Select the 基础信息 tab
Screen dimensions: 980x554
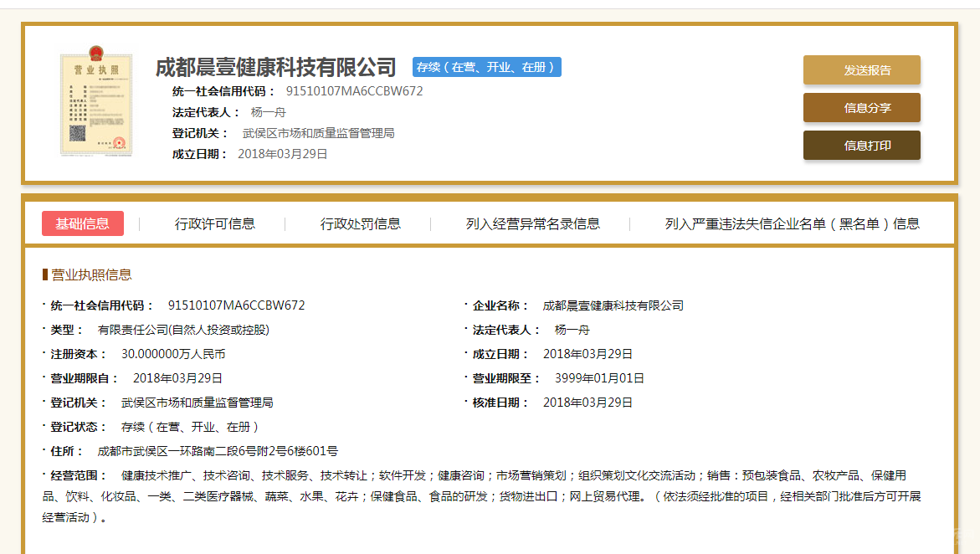pos(83,223)
